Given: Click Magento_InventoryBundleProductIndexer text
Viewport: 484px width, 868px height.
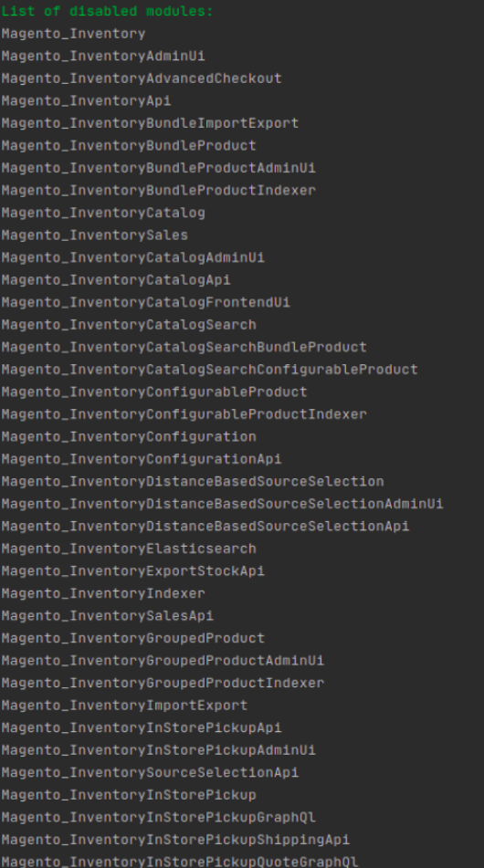Looking at the screenshot, I should click(158, 191).
